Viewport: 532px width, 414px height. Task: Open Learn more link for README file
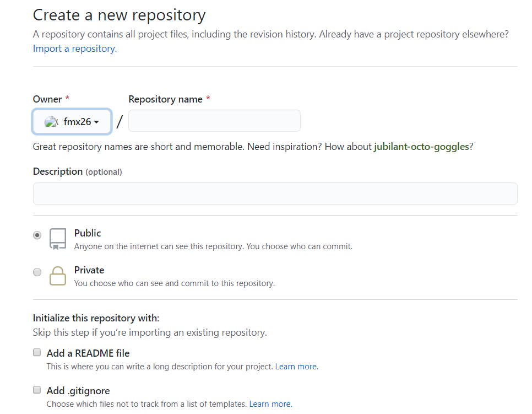point(296,367)
